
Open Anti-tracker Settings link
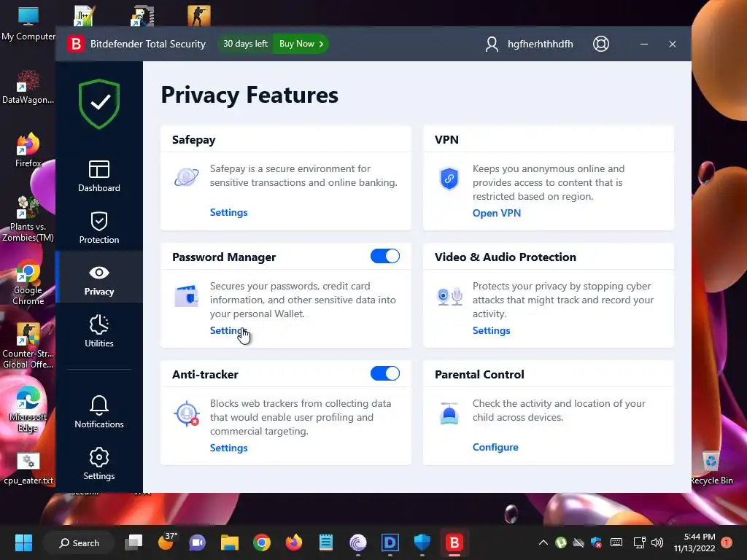pos(228,448)
